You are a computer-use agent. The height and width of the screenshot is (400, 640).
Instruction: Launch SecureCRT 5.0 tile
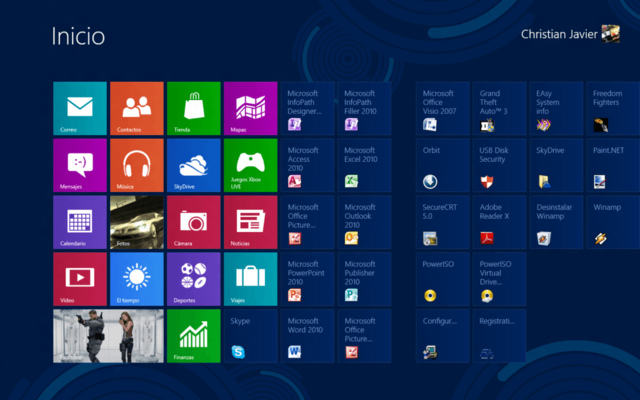pos(442,222)
